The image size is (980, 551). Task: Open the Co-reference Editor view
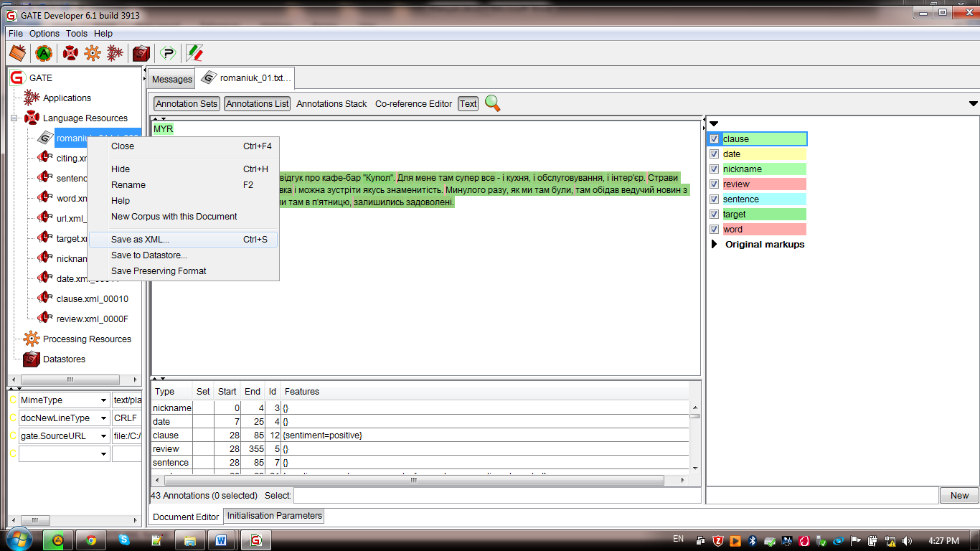[413, 103]
